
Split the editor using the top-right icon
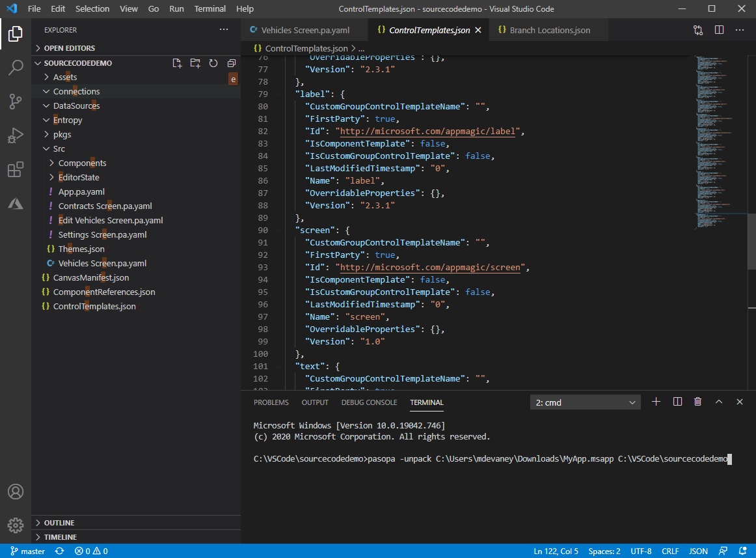click(718, 29)
